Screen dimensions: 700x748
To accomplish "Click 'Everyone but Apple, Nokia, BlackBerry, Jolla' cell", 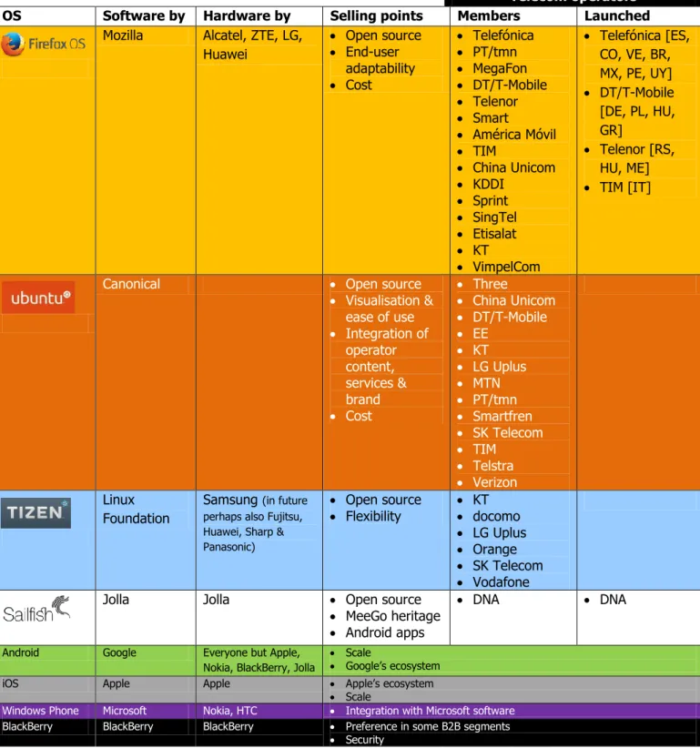I will 259,661.
